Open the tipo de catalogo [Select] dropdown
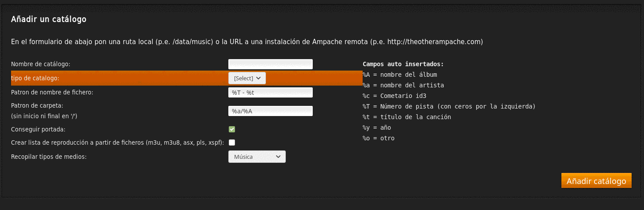Screen dimensions: 644x210 (247, 78)
